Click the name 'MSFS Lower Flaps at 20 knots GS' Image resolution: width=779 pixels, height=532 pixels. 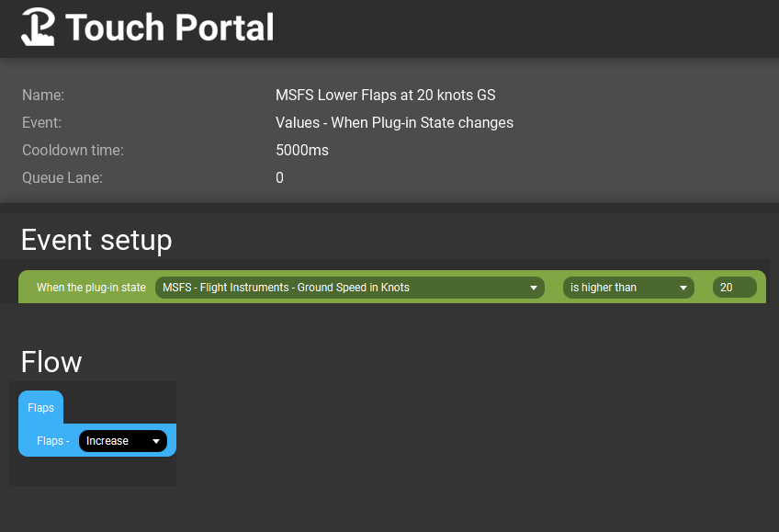click(x=386, y=95)
